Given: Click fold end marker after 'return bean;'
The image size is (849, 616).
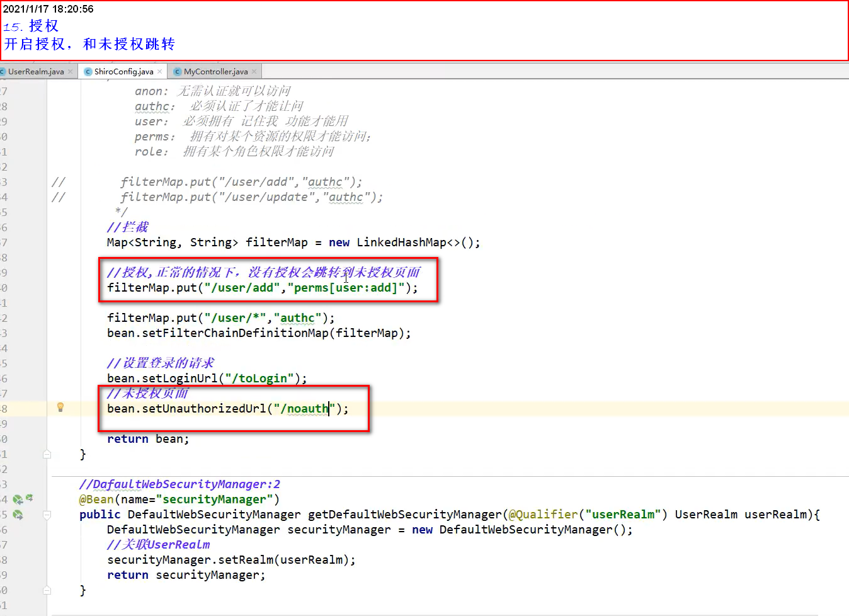Looking at the screenshot, I should [x=47, y=454].
